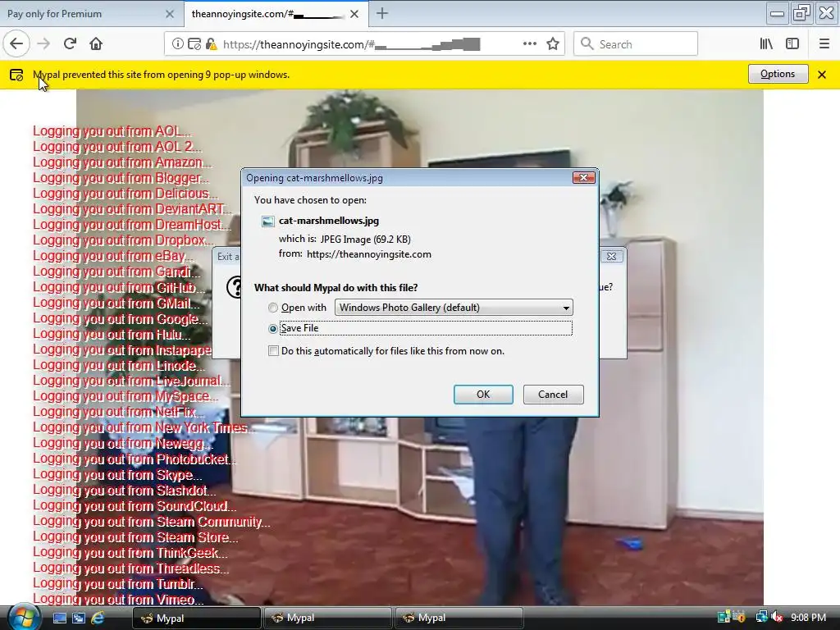Click 'Logging you out from Skype' text
Viewport: 840px width, 630px height.
point(117,475)
